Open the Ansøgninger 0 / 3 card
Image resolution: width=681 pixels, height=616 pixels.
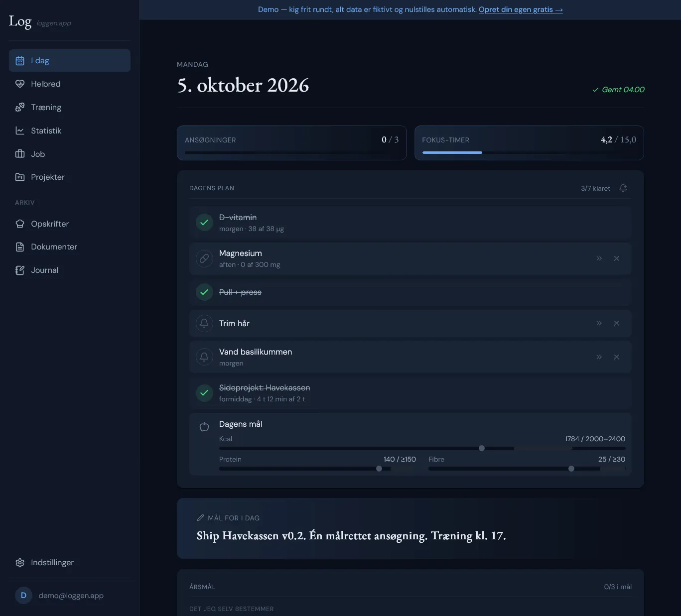(292, 143)
